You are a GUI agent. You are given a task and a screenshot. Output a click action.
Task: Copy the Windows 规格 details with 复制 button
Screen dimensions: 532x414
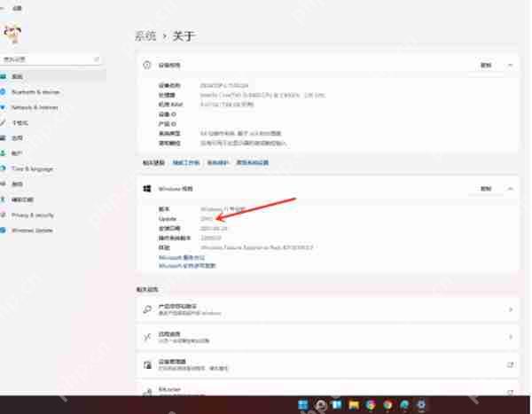(486, 189)
